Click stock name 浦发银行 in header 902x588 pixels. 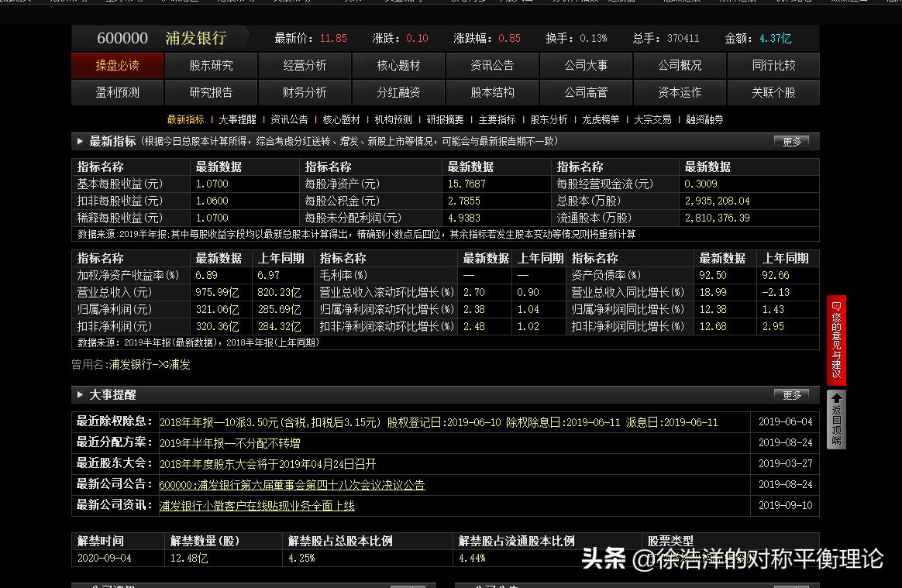(195, 38)
